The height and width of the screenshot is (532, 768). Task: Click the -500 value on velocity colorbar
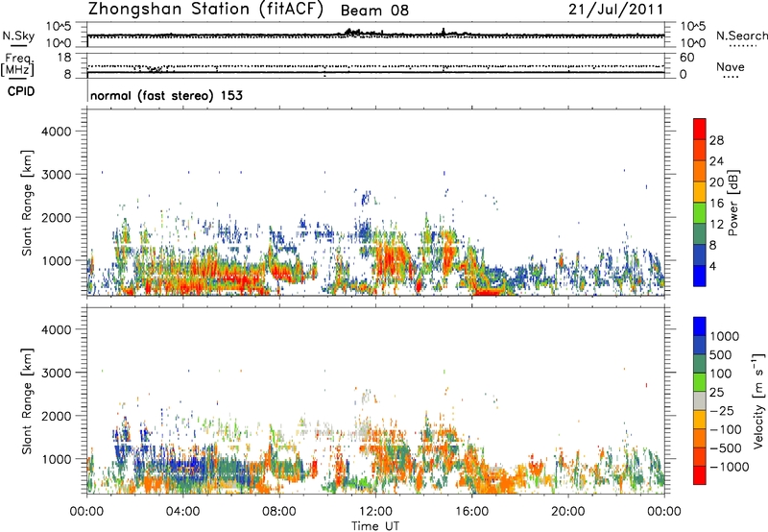click(725, 448)
